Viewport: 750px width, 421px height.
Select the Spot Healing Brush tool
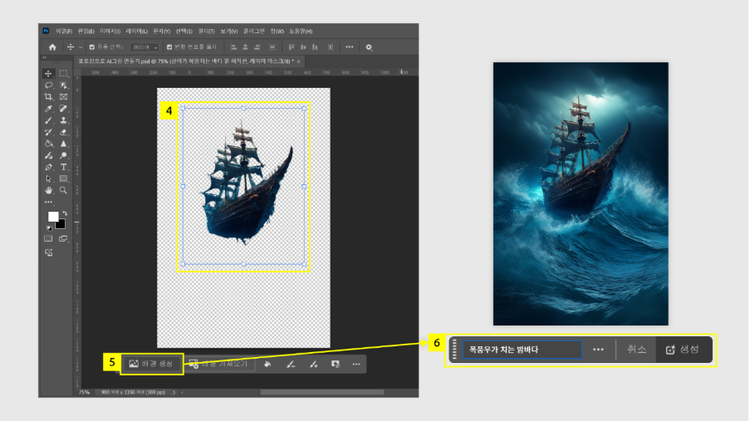point(63,109)
